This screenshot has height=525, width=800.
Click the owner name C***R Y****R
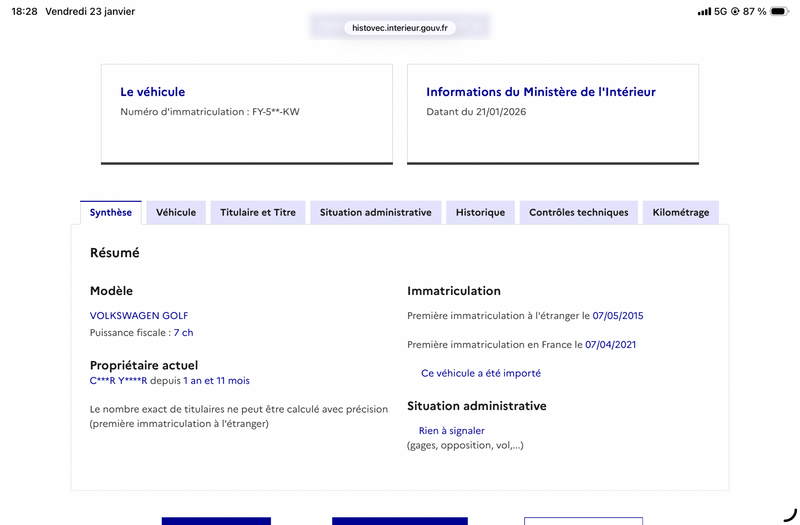(118, 381)
